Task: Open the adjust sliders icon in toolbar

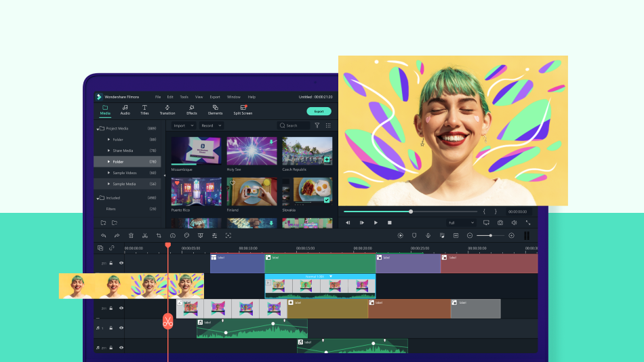Action: point(214,236)
